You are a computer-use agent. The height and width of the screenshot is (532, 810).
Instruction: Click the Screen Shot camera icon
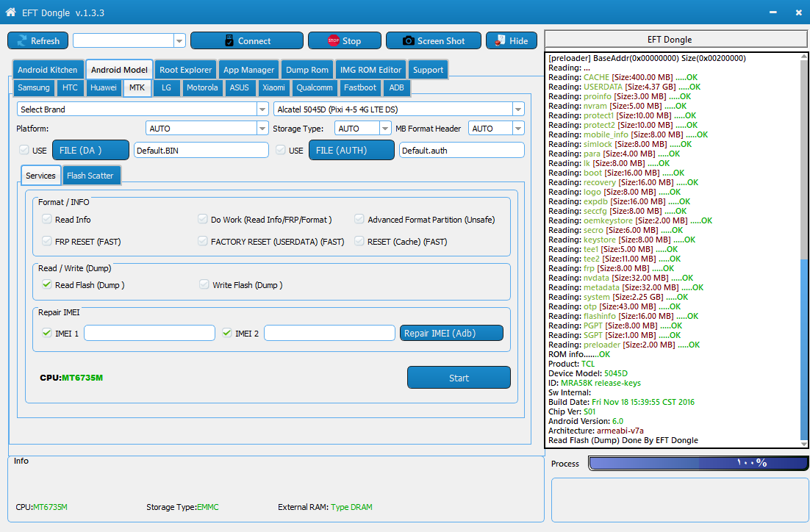click(409, 41)
